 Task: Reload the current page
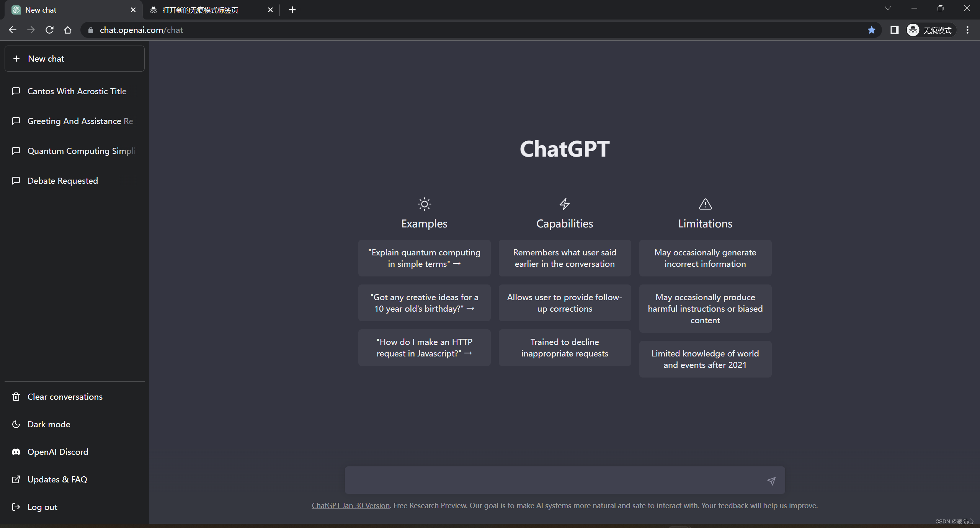(x=49, y=30)
